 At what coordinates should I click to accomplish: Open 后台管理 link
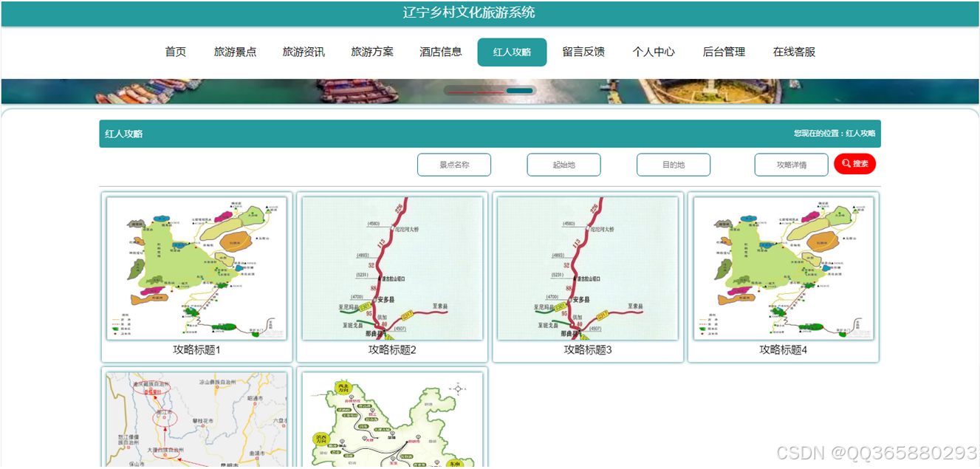[724, 52]
